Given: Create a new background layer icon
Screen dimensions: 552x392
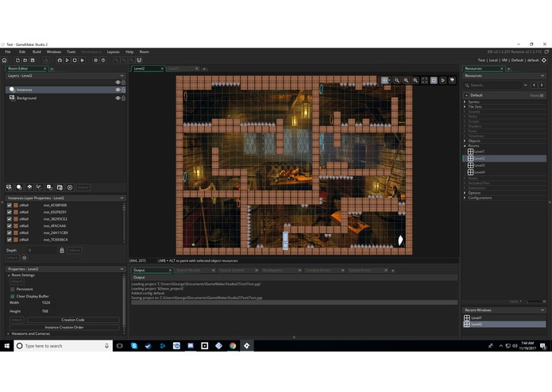Looking at the screenshot, I should tap(10, 187).
